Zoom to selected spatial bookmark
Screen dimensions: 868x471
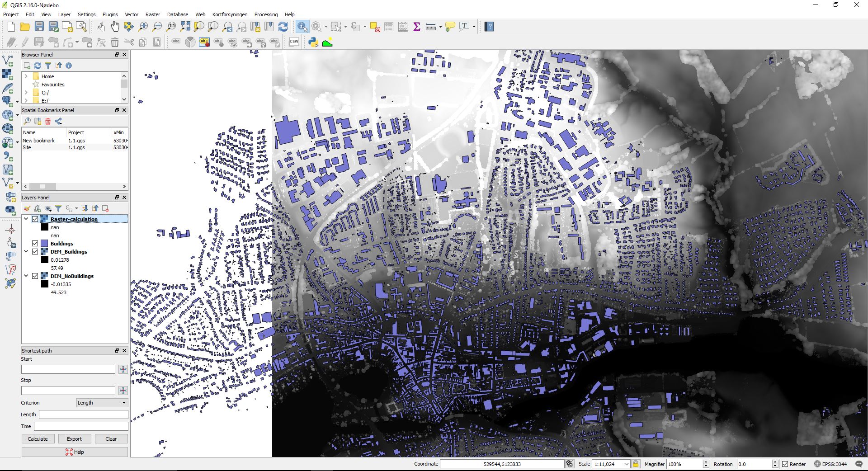tap(27, 121)
